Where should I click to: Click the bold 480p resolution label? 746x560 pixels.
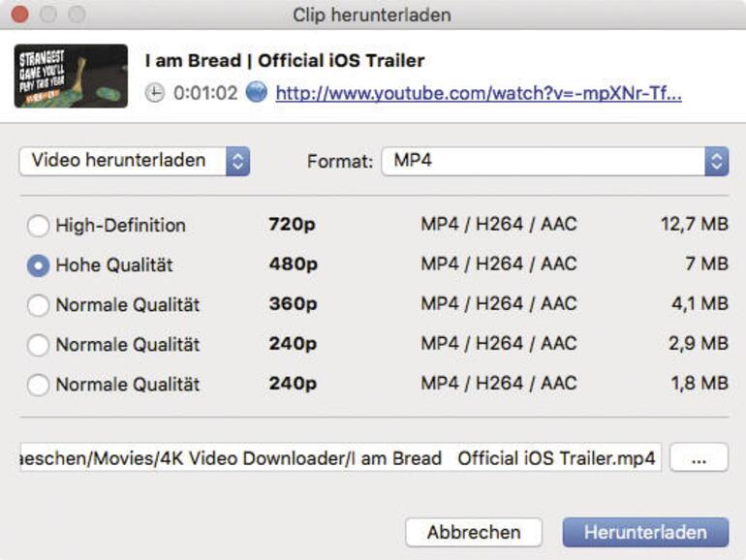tap(293, 264)
